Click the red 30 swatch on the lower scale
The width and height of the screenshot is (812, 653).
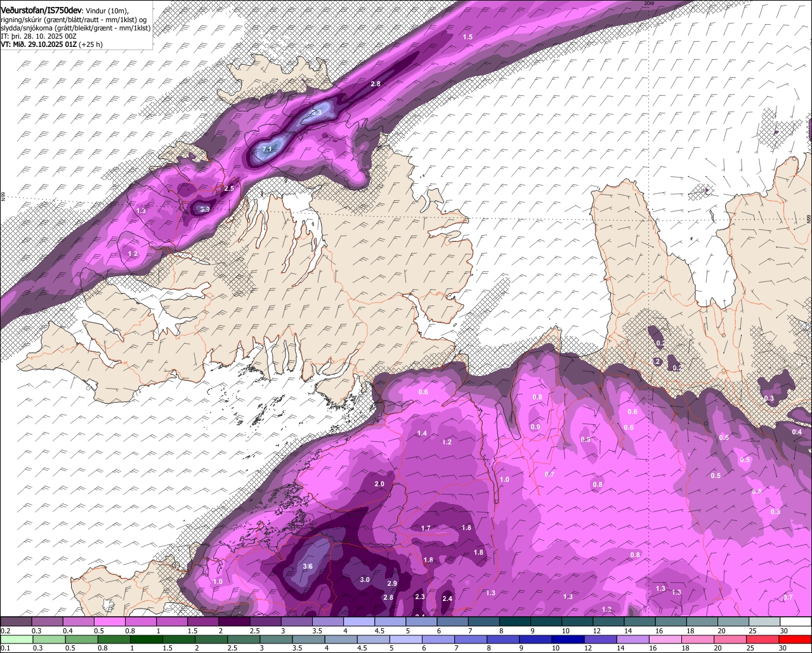tap(796, 640)
